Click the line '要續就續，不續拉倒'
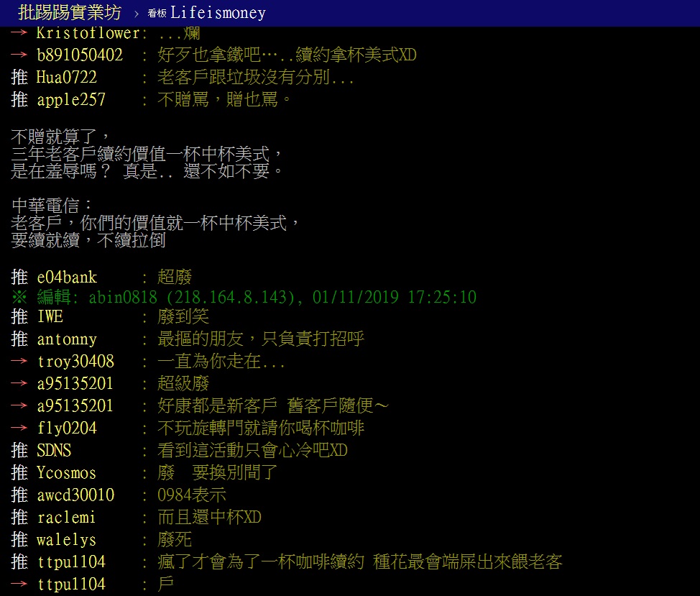Image resolution: width=700 pixels, height=596 pixels. (x=88, y=241)
